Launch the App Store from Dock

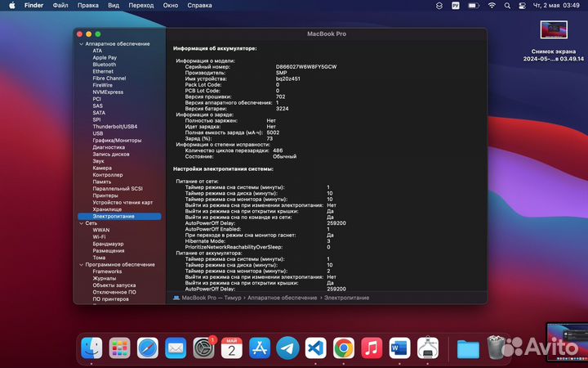click(260, 348)
